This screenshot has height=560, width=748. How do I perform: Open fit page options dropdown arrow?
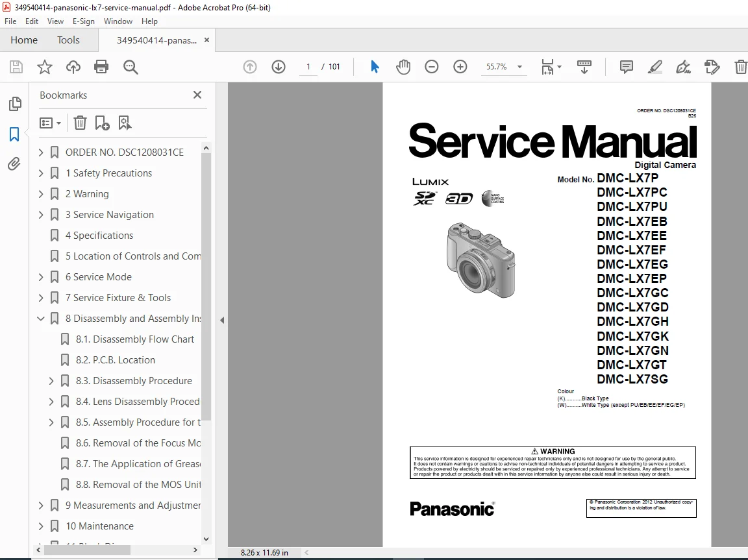coord(560,67)
